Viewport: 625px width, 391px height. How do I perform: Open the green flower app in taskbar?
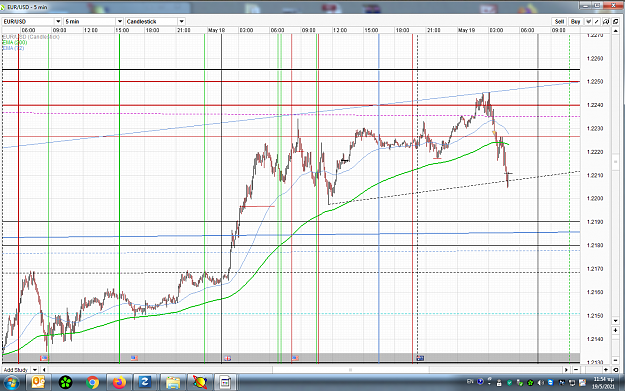click(65, 383)
